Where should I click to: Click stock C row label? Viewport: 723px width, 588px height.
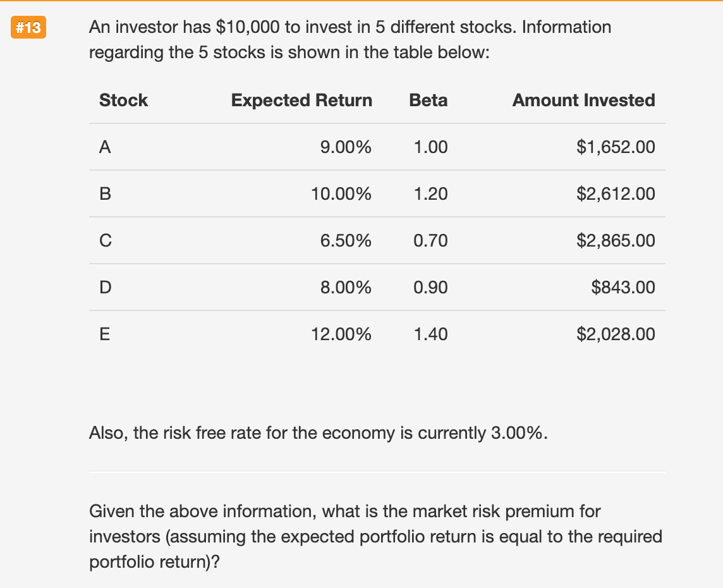105,241
